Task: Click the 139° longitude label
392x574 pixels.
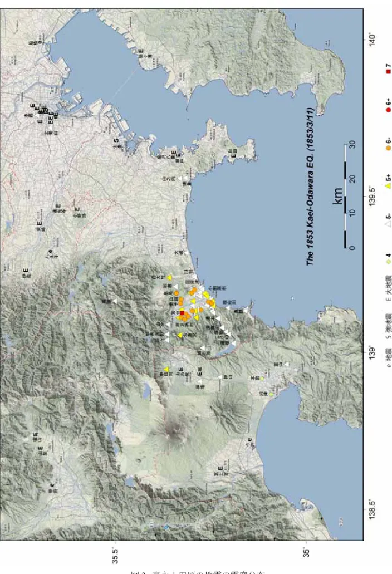Action: [373, 354]
